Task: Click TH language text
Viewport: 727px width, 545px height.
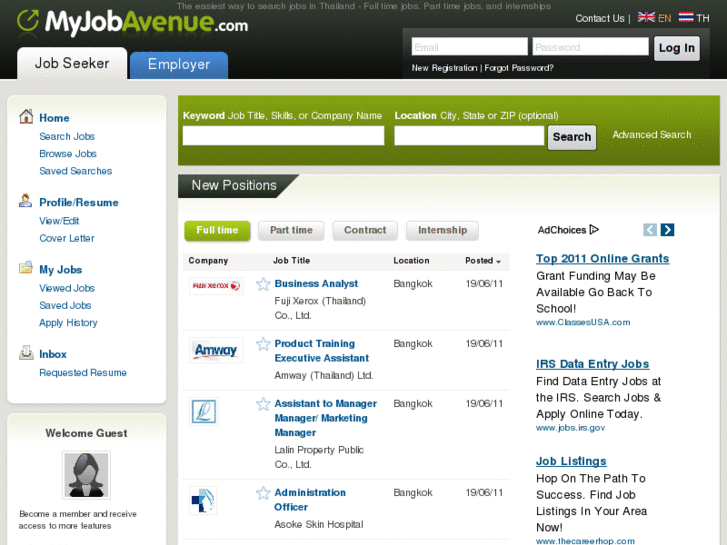Action: click(x=703, y=18)
